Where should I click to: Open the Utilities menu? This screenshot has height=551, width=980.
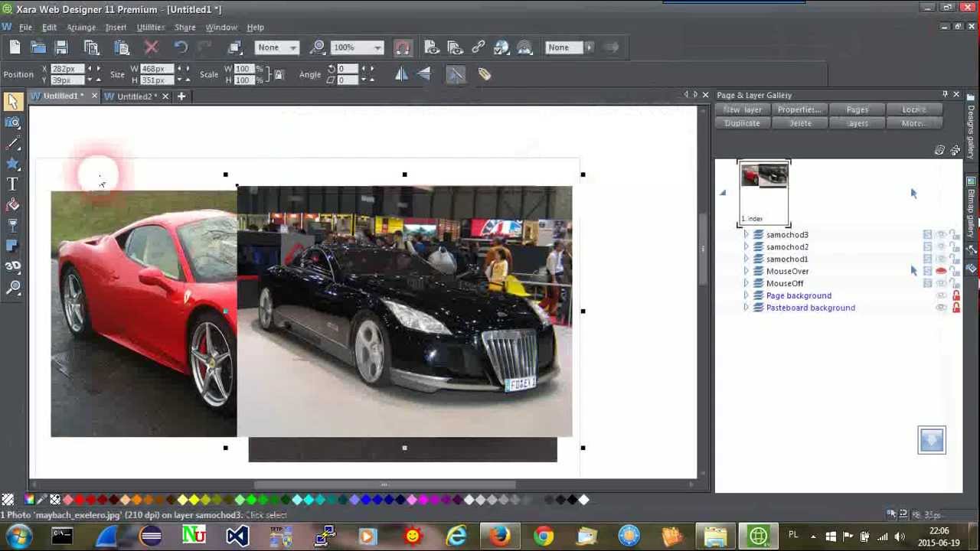[150, 27]
